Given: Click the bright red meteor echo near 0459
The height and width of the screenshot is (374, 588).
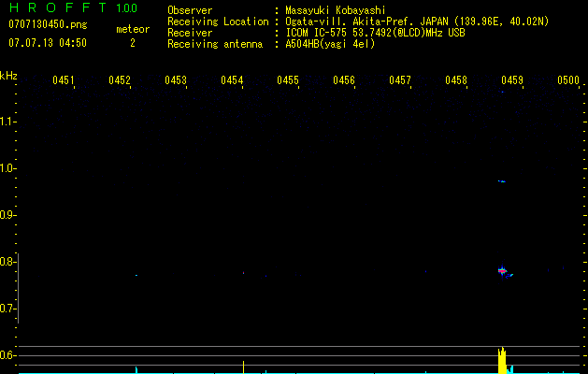Looking at the screenshot, I should coord(502,270).
